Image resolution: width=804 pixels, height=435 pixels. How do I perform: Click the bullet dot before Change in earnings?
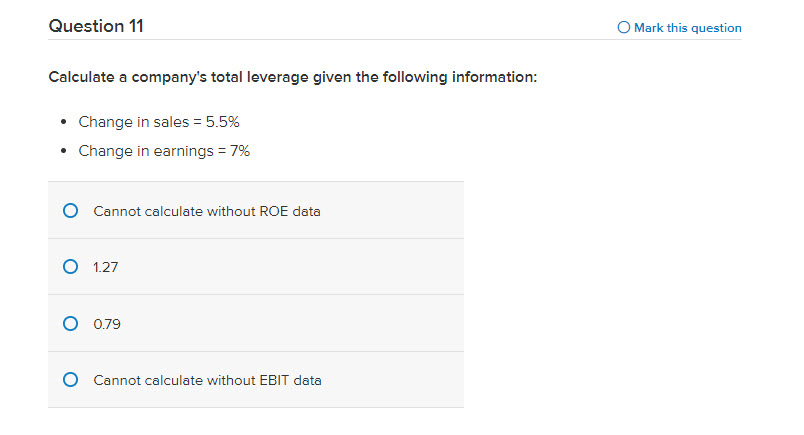(64, 151)
